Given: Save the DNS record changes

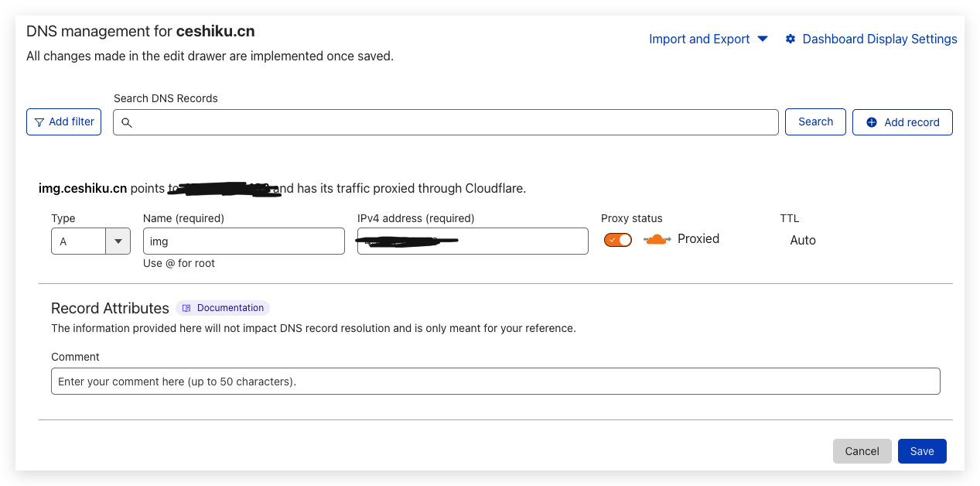Looking at the screenshot, I should pos(922,451).
